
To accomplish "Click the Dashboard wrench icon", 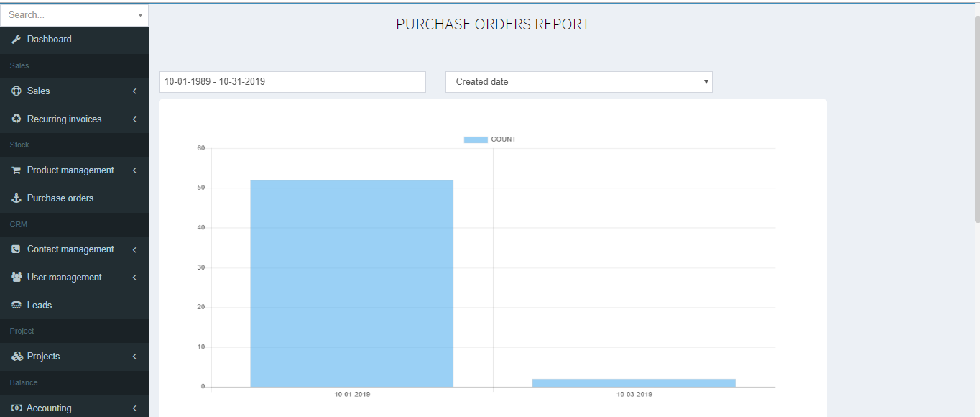I will (x=17, y=40).
